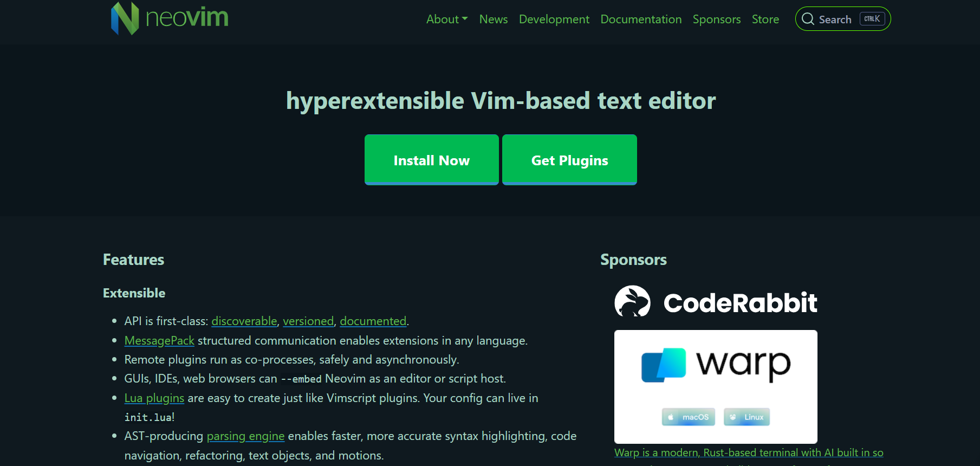Click the CodeRabbit rabbit logo icon
The image size is (980, 466).
click(632, 301)
